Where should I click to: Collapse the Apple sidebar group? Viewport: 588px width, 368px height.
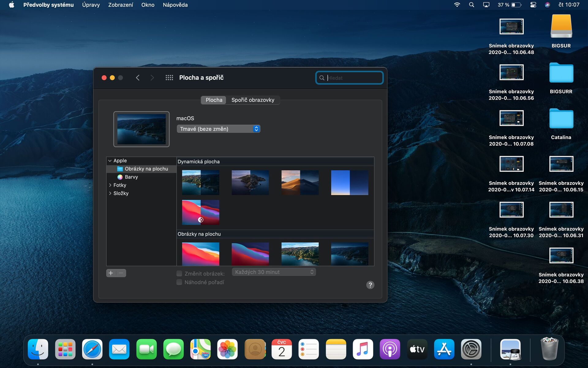click(x=110, y=161)
